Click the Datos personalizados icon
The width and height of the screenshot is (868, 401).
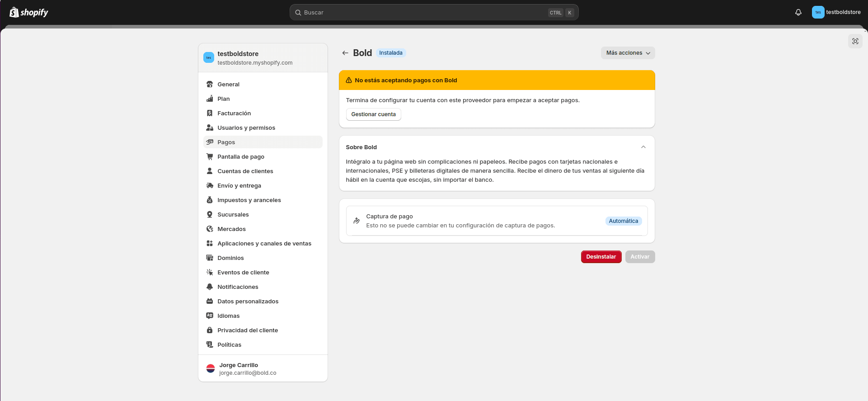pos(210,301)
